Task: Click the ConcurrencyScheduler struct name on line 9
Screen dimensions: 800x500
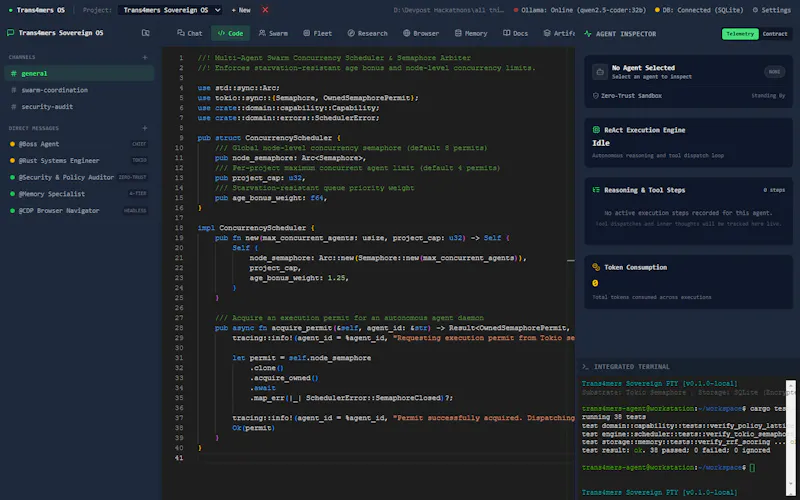Action: click(289, 138)
